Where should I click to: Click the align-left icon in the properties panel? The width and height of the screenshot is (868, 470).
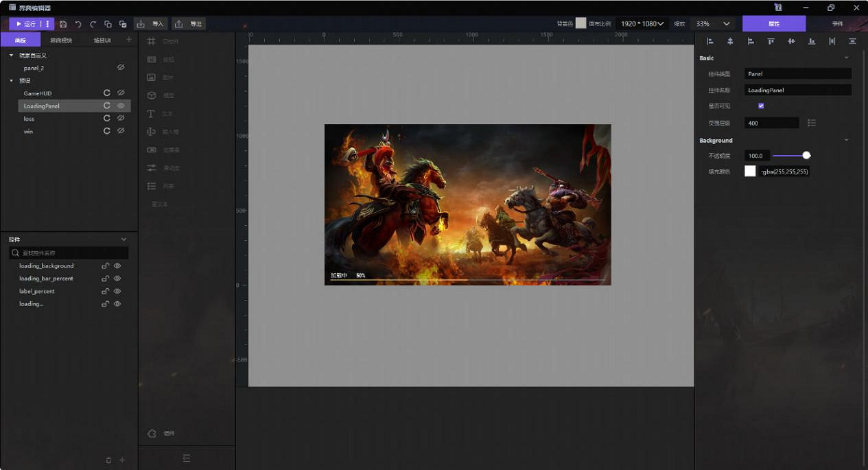pos(709,41)
